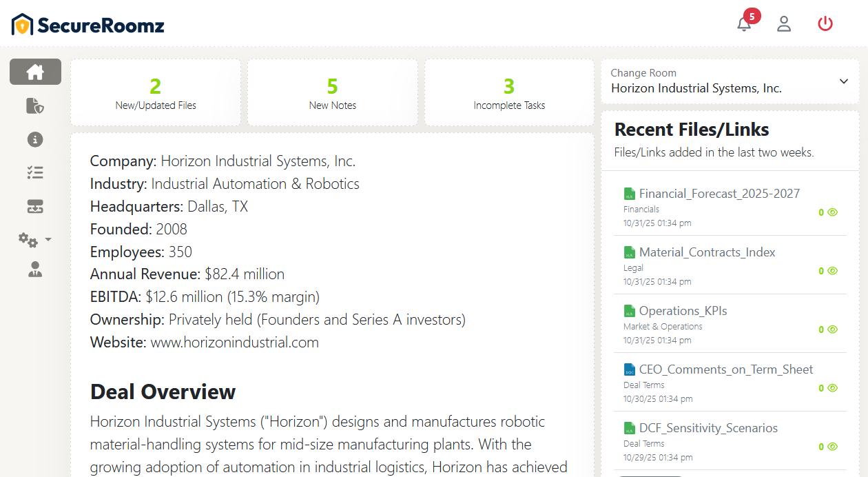Open the businessman user sidebar icon
This screenshot has height=477, width=868.
(x=35, y=270)
